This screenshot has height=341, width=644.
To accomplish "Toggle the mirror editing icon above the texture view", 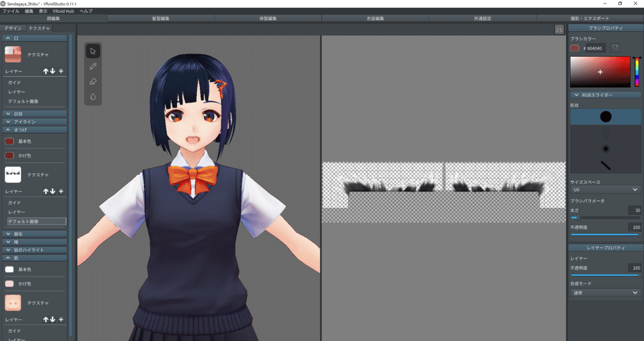I will [x=558, y=29].
